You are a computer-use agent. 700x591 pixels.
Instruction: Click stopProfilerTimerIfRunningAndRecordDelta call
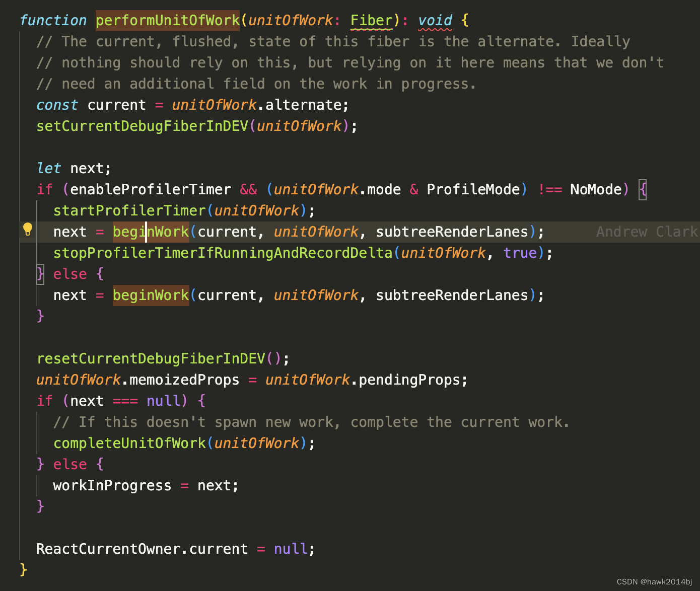click(x=223, y=253)
